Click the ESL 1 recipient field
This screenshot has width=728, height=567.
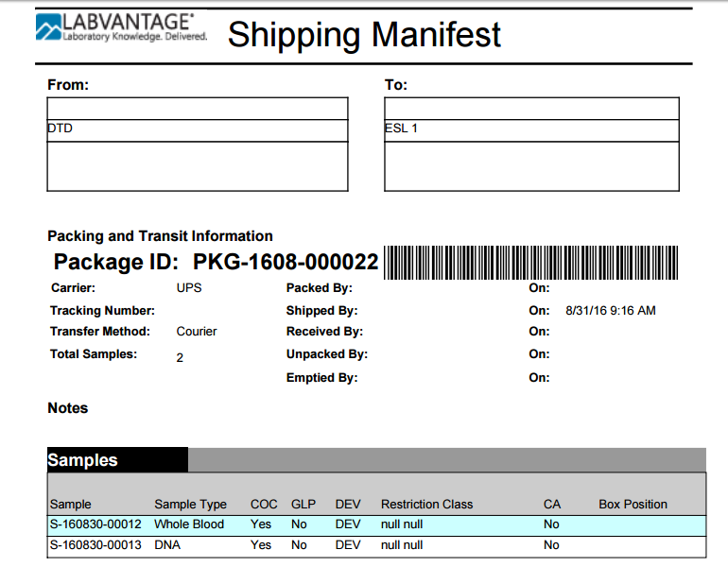click(x=531, y=130)
